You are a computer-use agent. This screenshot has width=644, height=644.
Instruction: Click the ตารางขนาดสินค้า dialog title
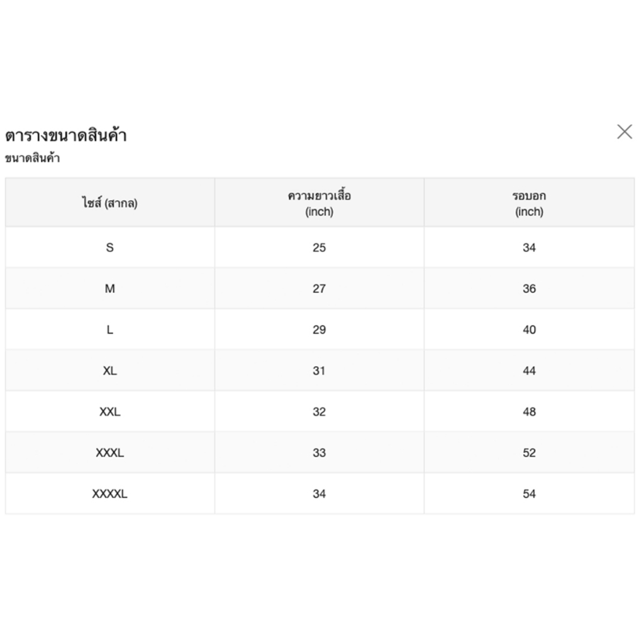tap(66, 135)
